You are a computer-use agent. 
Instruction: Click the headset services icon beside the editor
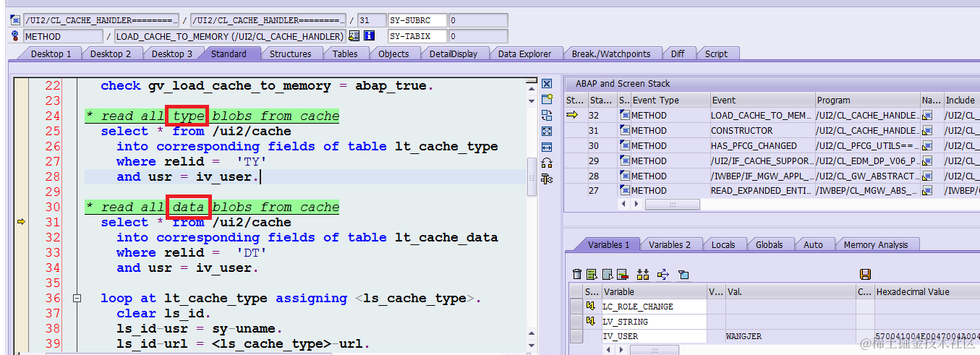[x=547, y=163]
